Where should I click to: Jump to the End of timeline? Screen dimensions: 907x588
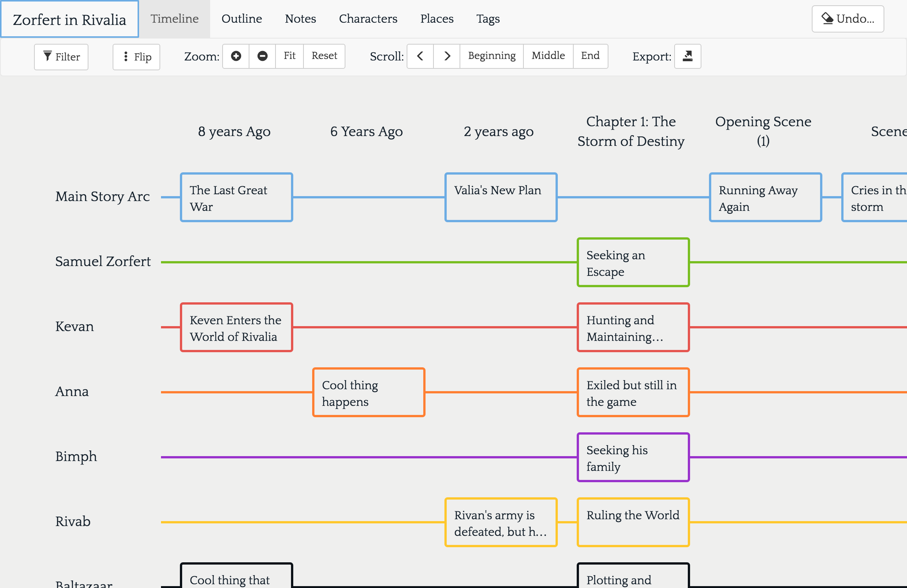pyautogui.click(x=590, y=56)
